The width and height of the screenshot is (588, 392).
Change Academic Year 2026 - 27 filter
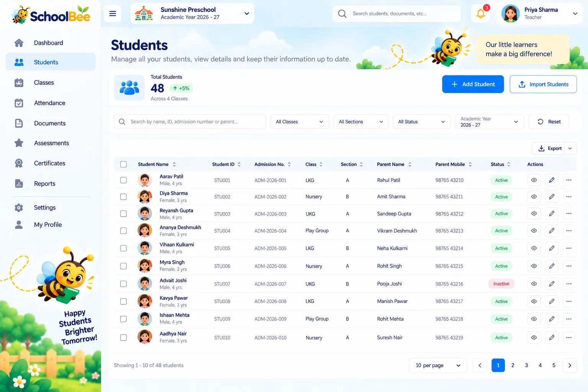[x=489, y=122]
